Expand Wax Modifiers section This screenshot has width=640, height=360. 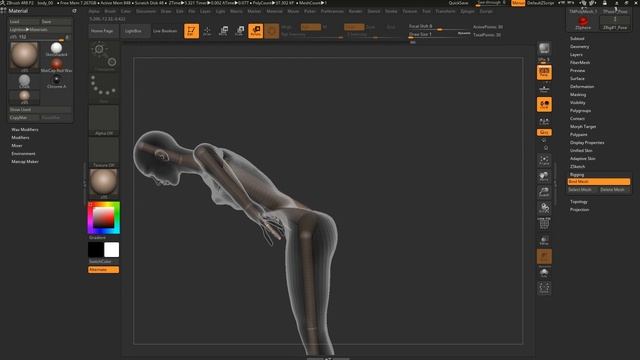click(25, 130)
